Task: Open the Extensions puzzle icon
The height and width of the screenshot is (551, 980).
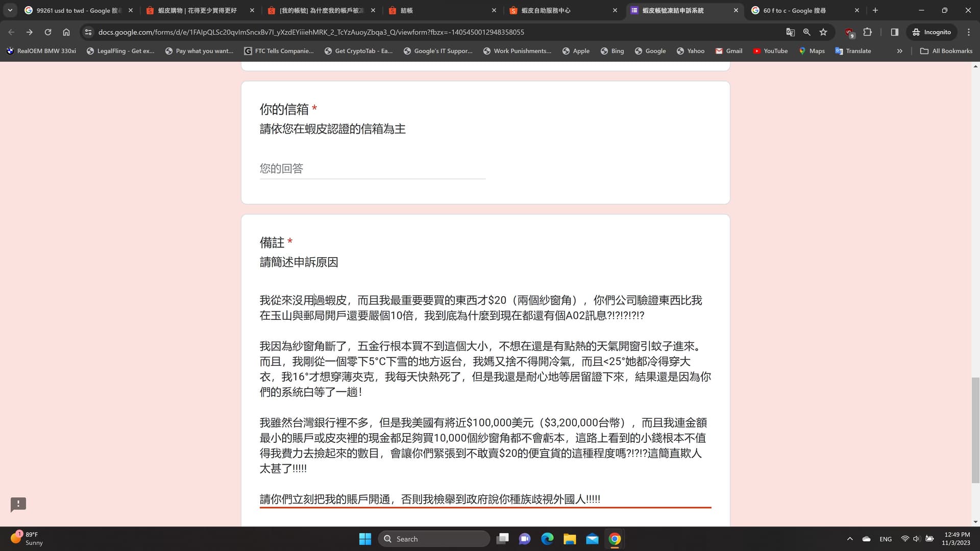Action: tap(867, 32)
